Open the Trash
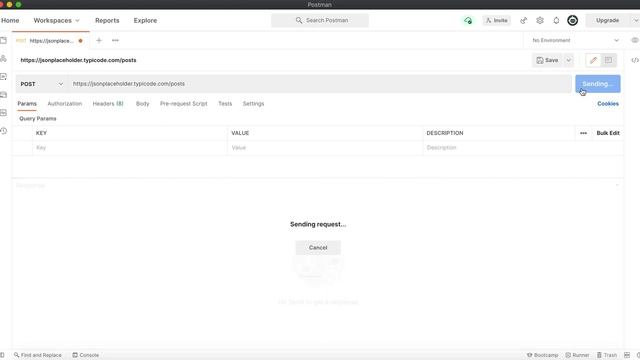The width and height of the screenshot is (640, 360). pyautogui.click(x=607, y=355)
